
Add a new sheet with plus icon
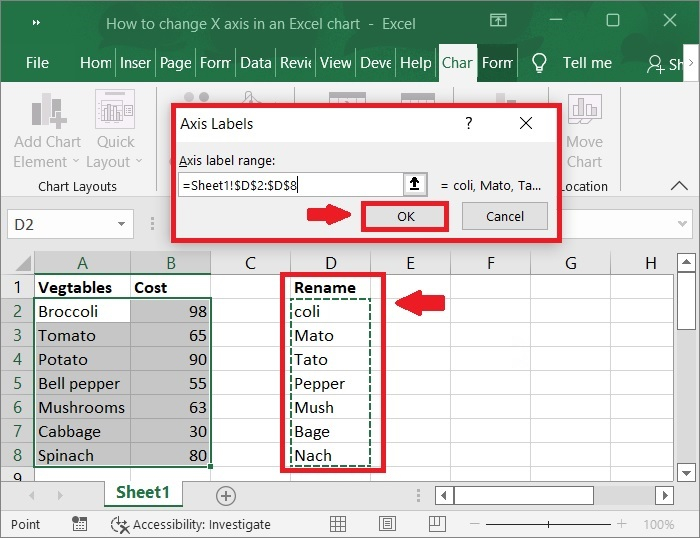click(x=226, y=496)
